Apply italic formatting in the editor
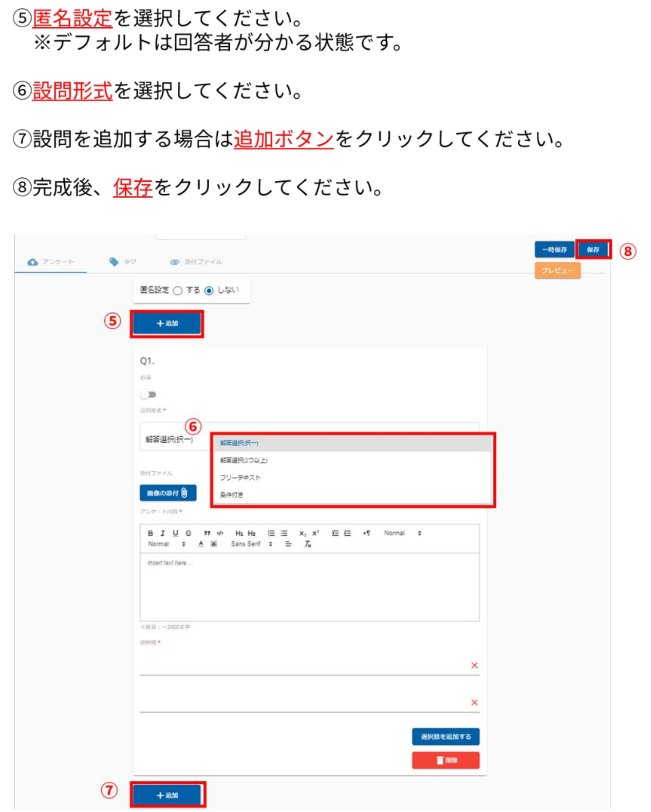This screenshot has width=651, height=812. click(x=163, y=533)
